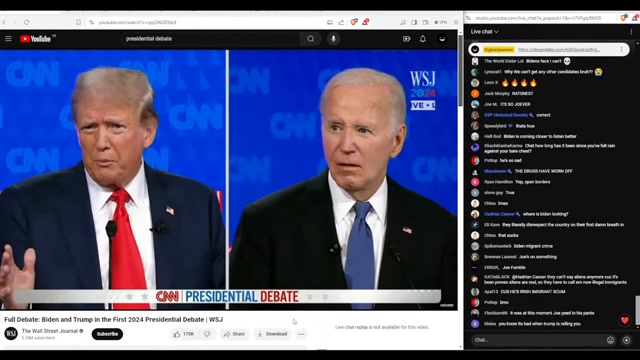Open the live chat options three-dot menu
The height and width of the screenshot is (360, 640).
coord(631,32)
